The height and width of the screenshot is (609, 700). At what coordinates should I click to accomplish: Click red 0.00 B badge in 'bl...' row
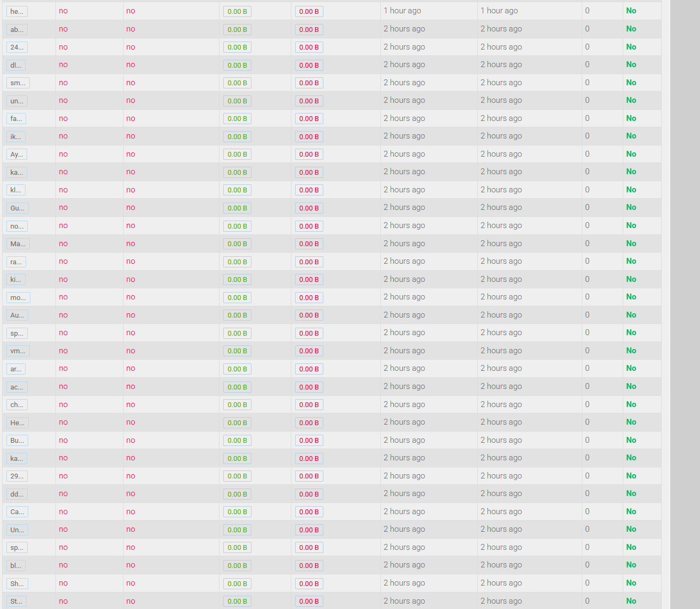(309, 565)
